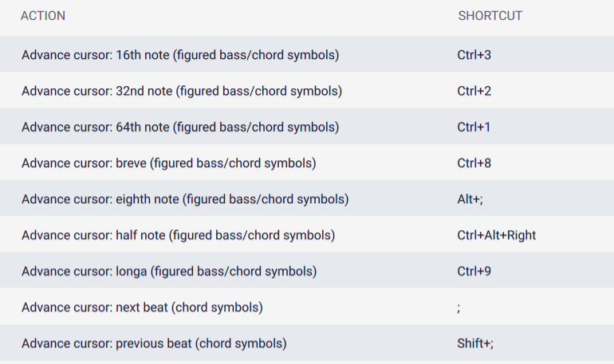Select the next beat chord symbols row
Screen dimensions: 614x364
(x=307, y=306)
